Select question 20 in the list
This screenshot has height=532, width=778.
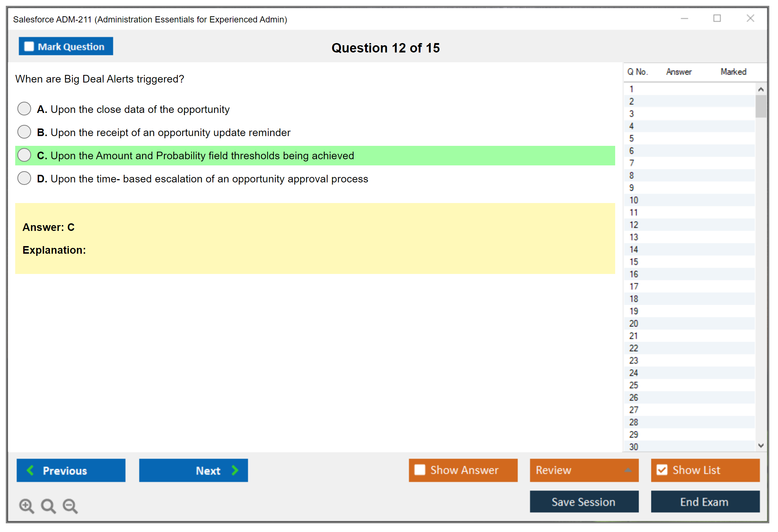[x=634, y=323]
